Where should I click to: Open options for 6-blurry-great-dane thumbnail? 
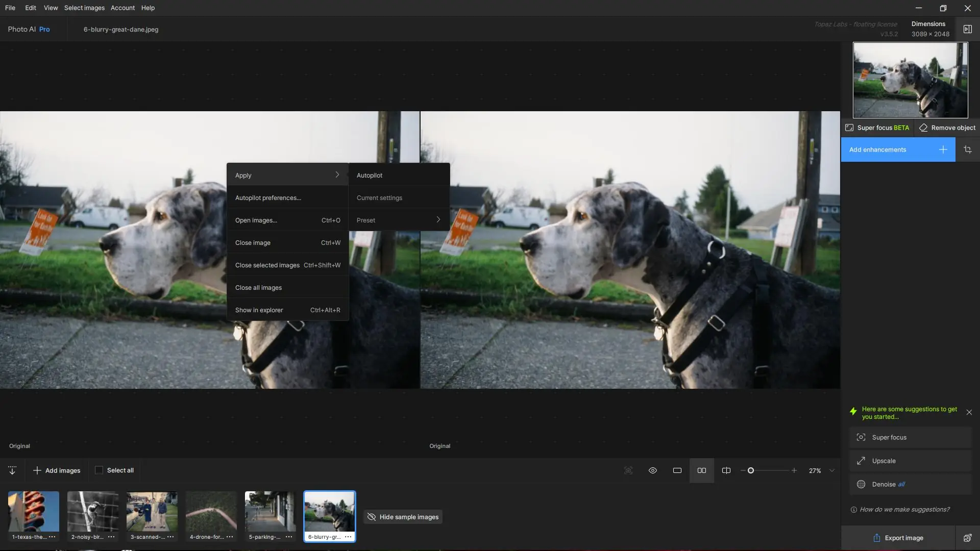(x=348, y=537)
